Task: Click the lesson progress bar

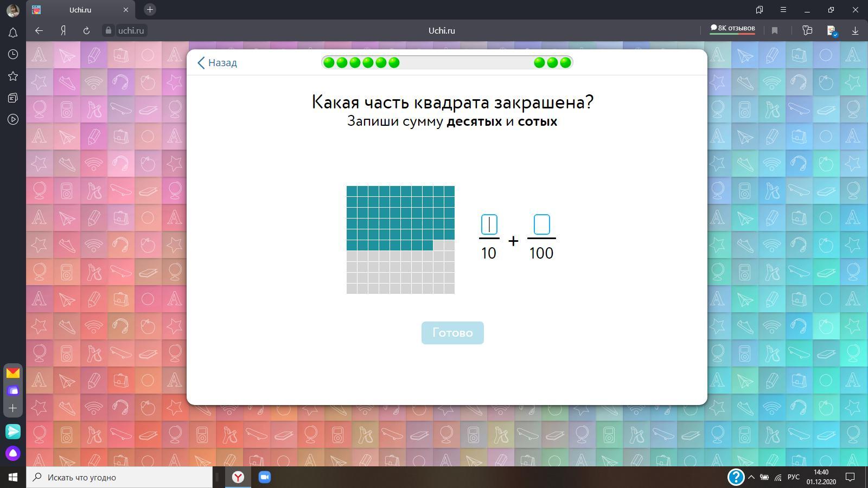Action: [x=447, y=62]
